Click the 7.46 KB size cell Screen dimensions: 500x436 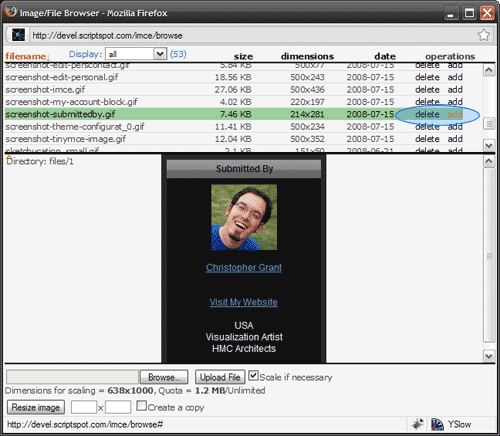pos(235,114)
